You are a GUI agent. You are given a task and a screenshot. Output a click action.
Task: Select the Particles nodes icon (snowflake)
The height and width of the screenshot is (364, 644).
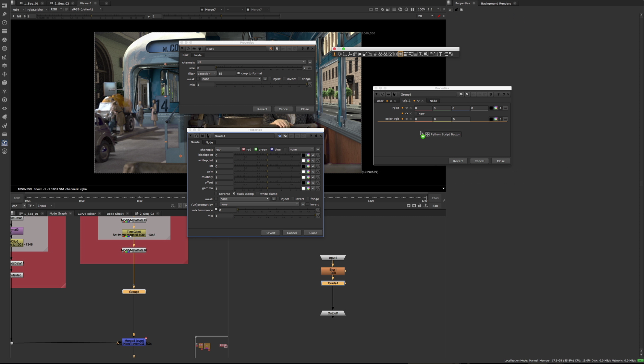5,91
